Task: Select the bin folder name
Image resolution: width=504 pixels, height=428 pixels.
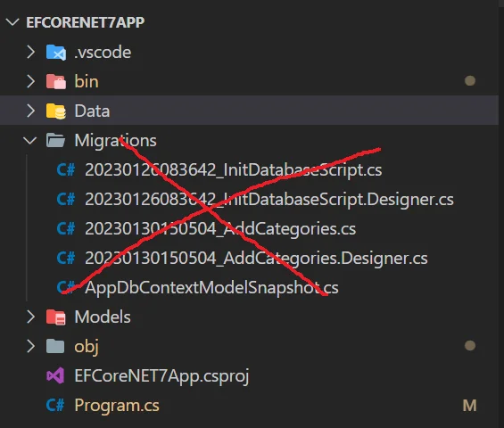Action: pyautogui.click(x=87, y=81)
